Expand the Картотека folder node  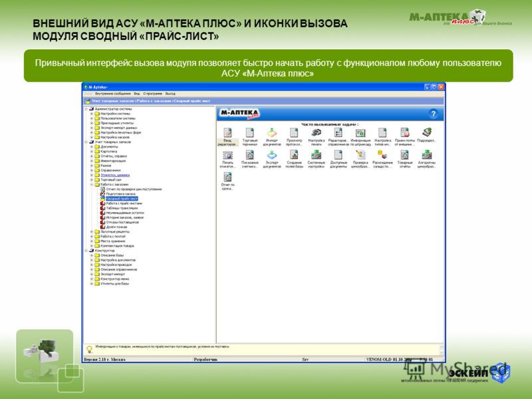pyautogui.click(x=92, y=152)
